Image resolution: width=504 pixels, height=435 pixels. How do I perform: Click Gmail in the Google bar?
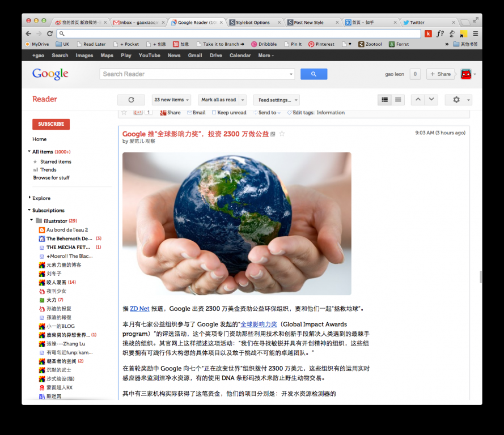tap(195, 56)
